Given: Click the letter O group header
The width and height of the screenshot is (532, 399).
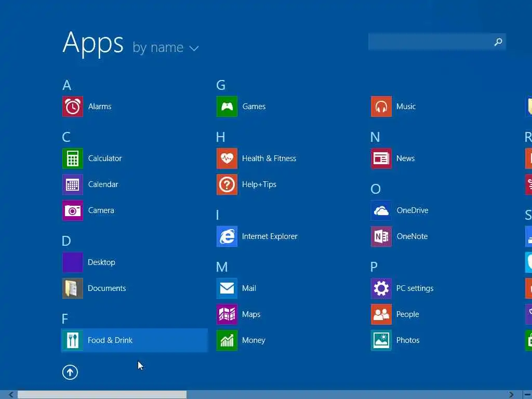Looking at the screenshot, I should coord(376,189).
